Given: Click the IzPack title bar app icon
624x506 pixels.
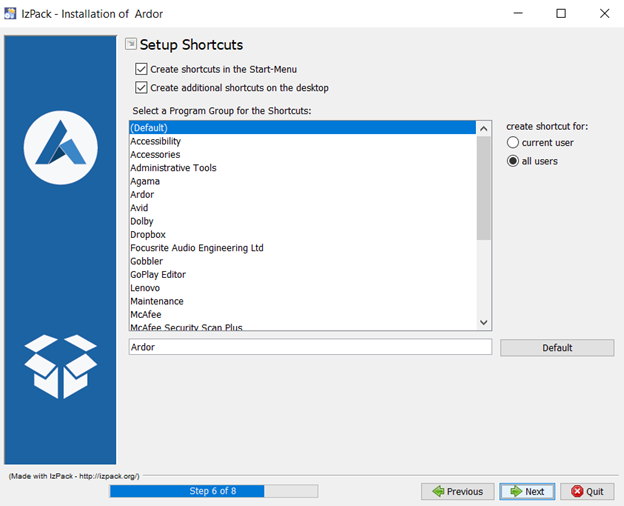Looking at the screenshot, I should 11,13.
